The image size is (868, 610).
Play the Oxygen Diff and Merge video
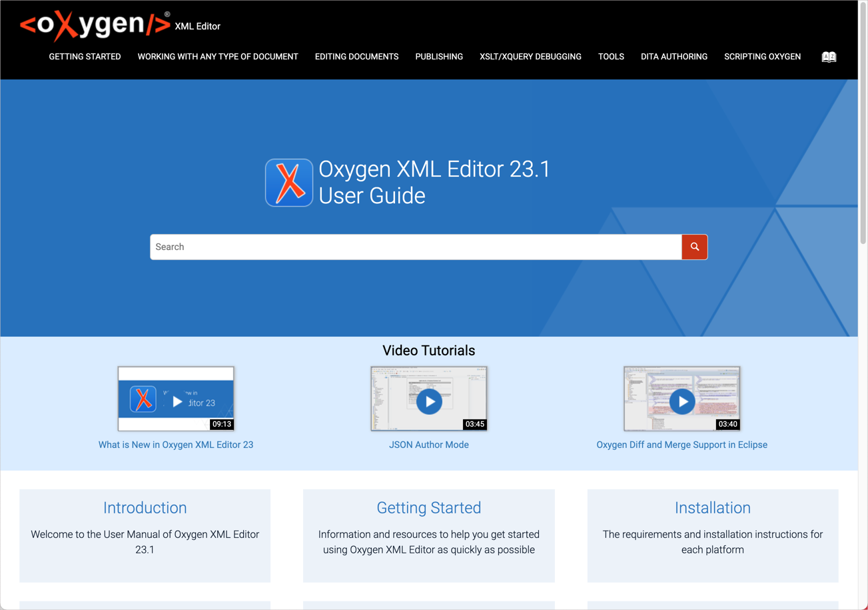(x=682, y=401)
